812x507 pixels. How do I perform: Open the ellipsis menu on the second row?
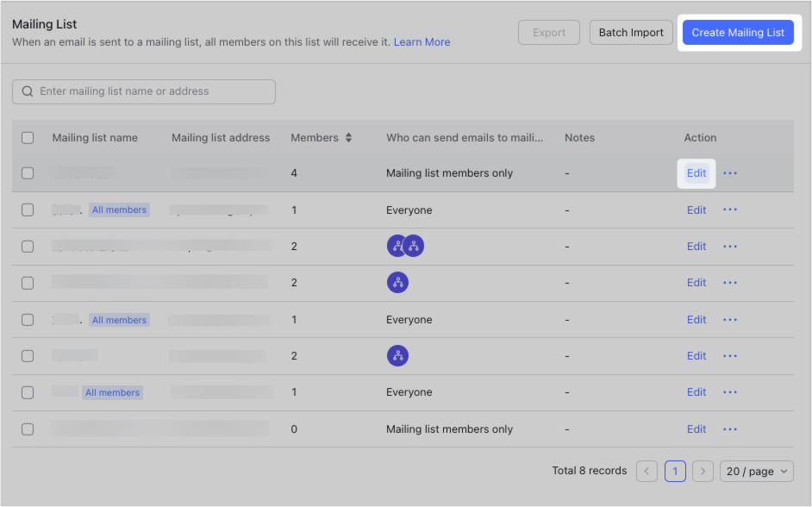click(x=730, y=210)
